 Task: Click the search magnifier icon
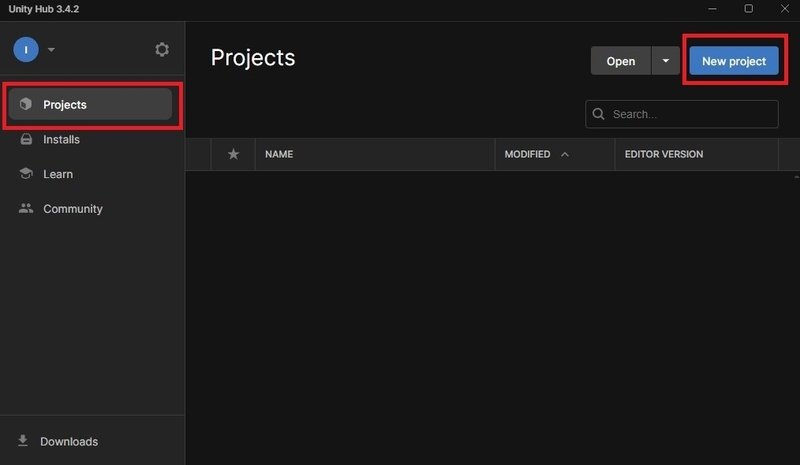(598, 114)
